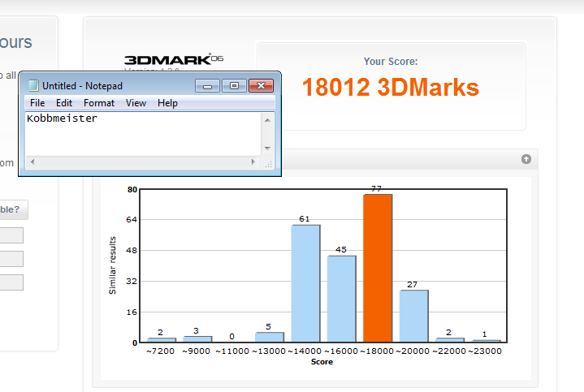
Task: Click Notepad vertical scrollbar down arrow
Action: point(267,149)
